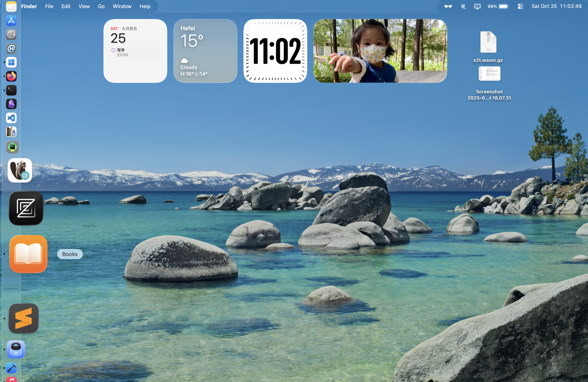Launch Visual Studio Code from Dock

[x=11, y=118]
